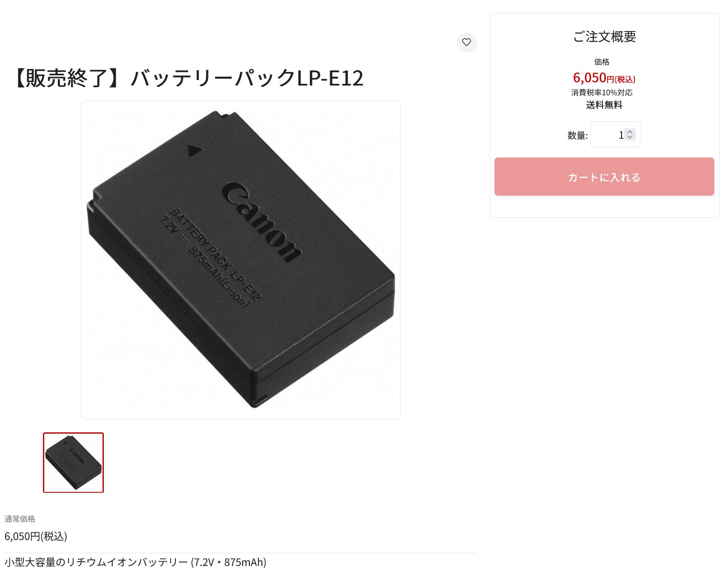The width and height of the screenshot is (728, 580).
Task: Click the 【販売終了】バッテリーパックLP-E12 title
Action: coord(188,78)
